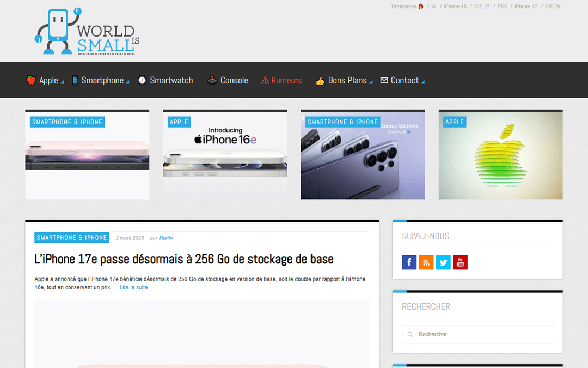Click the joystick icon beside Console
The width and height of the screenshot is (588, 368).
point(212,80)
